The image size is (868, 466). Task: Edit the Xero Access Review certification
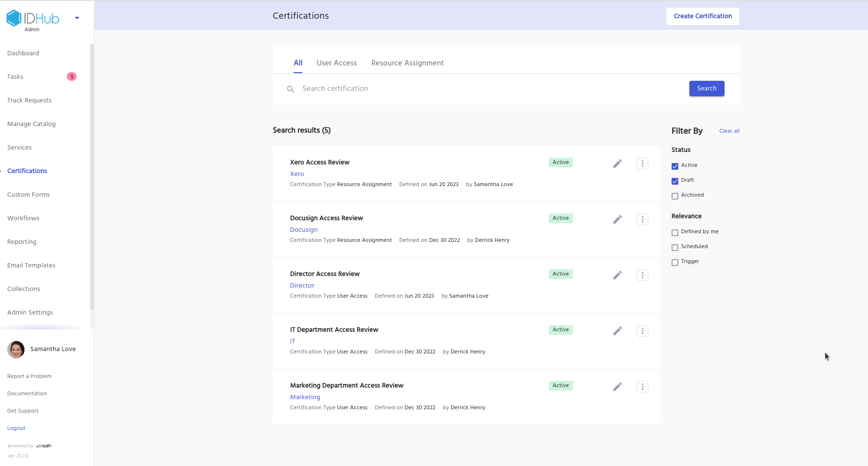pos(617,164)
